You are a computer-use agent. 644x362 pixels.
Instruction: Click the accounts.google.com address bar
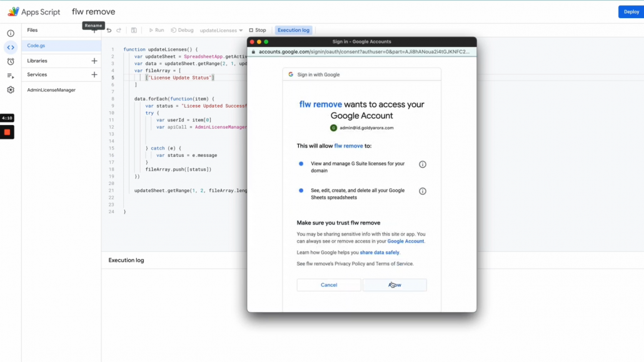point(364,52)
